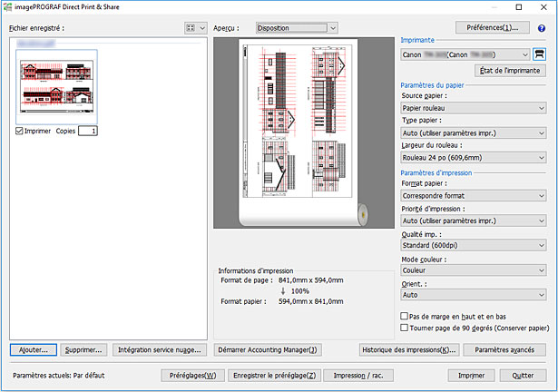Toggle the Imprimer checkbox under thumbnail
Image resolution: width=558 pixels, height=392 pixels.
tap(21, 131)
